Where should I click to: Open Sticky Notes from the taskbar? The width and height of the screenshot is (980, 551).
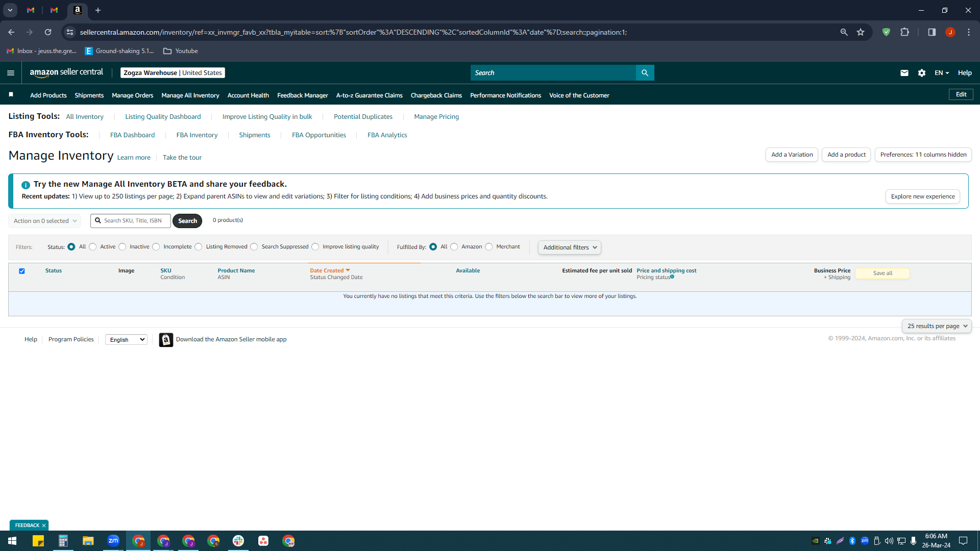[x=38, y=541]
